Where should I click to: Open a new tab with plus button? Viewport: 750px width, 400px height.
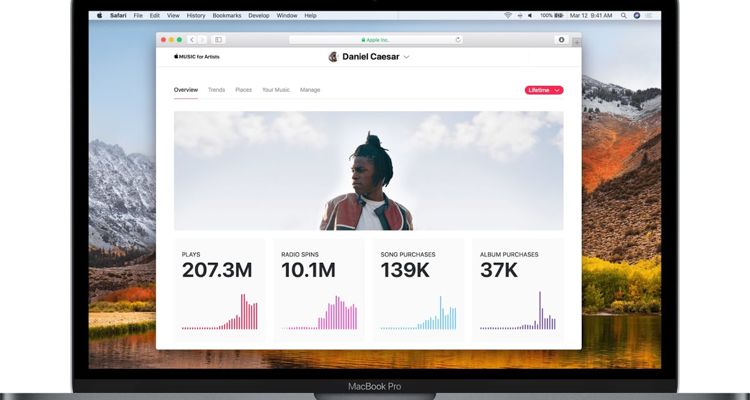[576, 43]
